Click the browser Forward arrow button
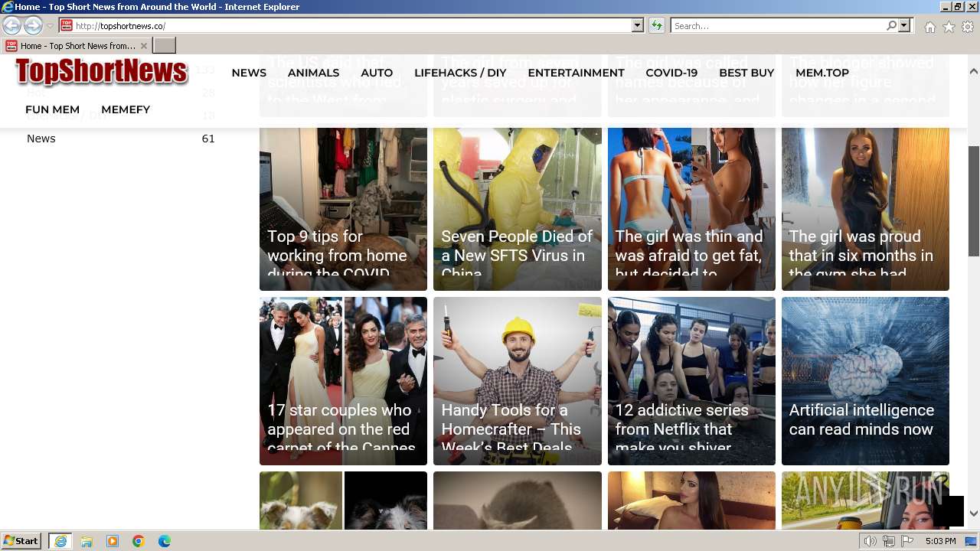The width and height of the screenshot is (980, 551). (x=32, y=26)
